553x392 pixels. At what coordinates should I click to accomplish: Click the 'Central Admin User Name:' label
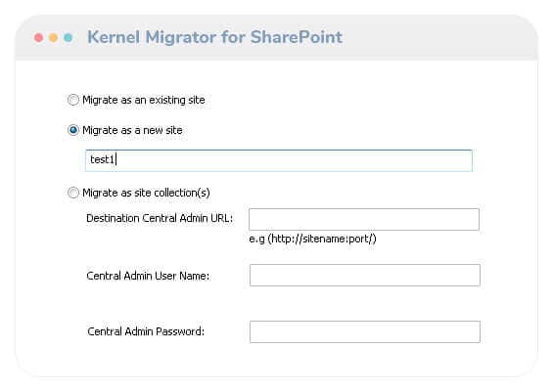(x=148, y=276)
